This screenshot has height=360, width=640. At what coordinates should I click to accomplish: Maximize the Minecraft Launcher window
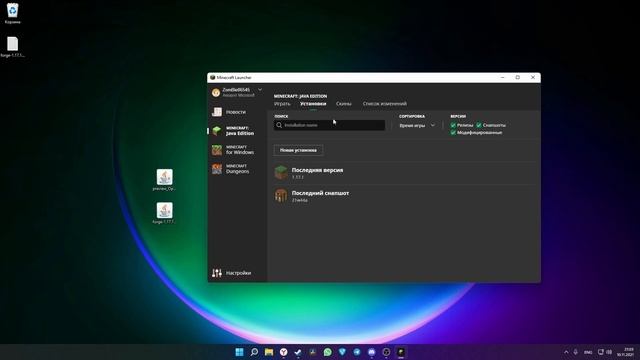click(x=518, y=77)
